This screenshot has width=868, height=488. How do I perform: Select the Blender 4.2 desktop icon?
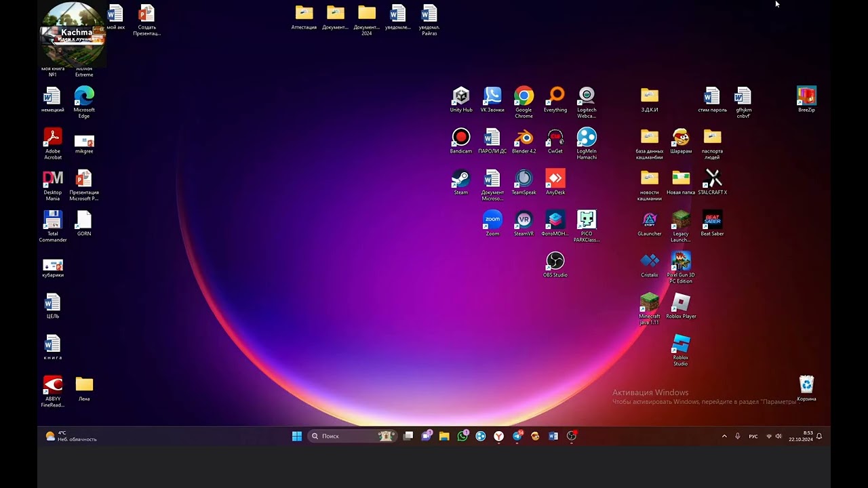pyautogui.click(x=524, y=141)
